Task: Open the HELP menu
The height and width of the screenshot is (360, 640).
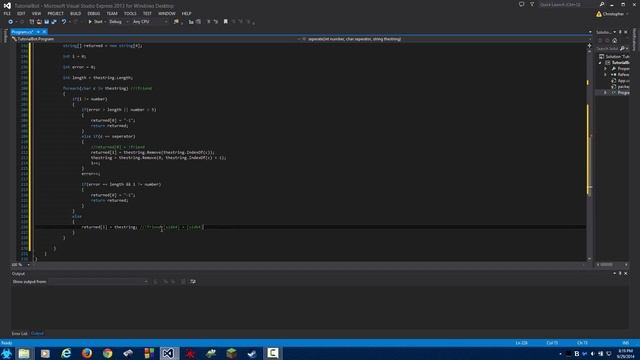Action: [187, 13]
